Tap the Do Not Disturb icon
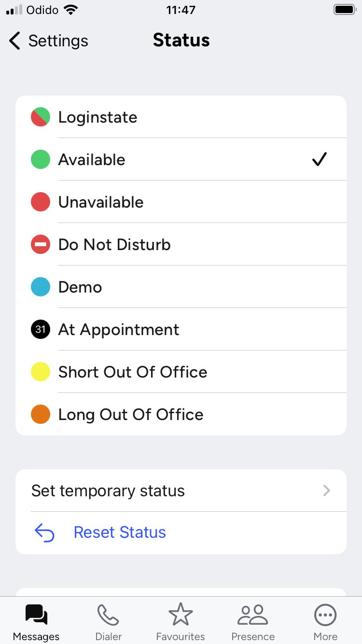This screenshot has width=362, height=644. point(41,245)
